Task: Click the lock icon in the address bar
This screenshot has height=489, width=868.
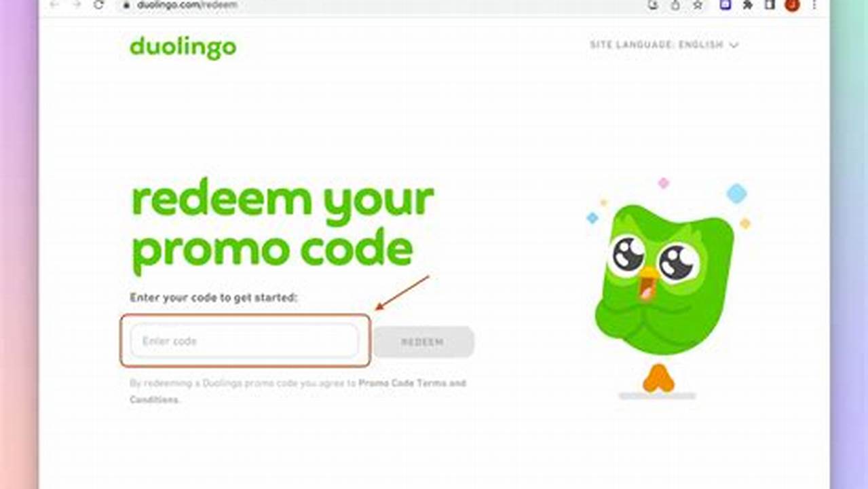Action: [x=126, y=5]
